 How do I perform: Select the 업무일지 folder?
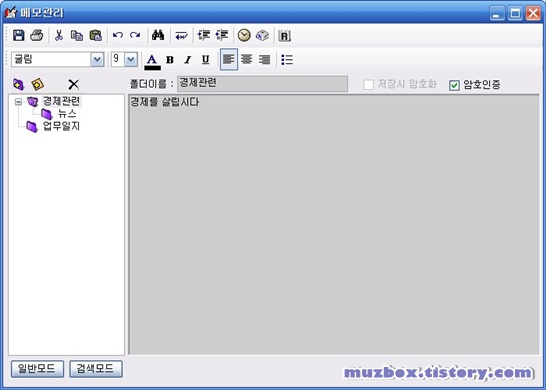click(x=61, y=126)
